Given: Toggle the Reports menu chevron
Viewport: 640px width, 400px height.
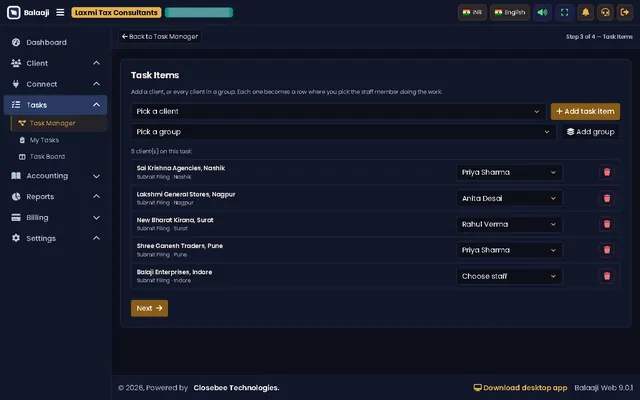Looking at the screenshot, I should point(96,196).
